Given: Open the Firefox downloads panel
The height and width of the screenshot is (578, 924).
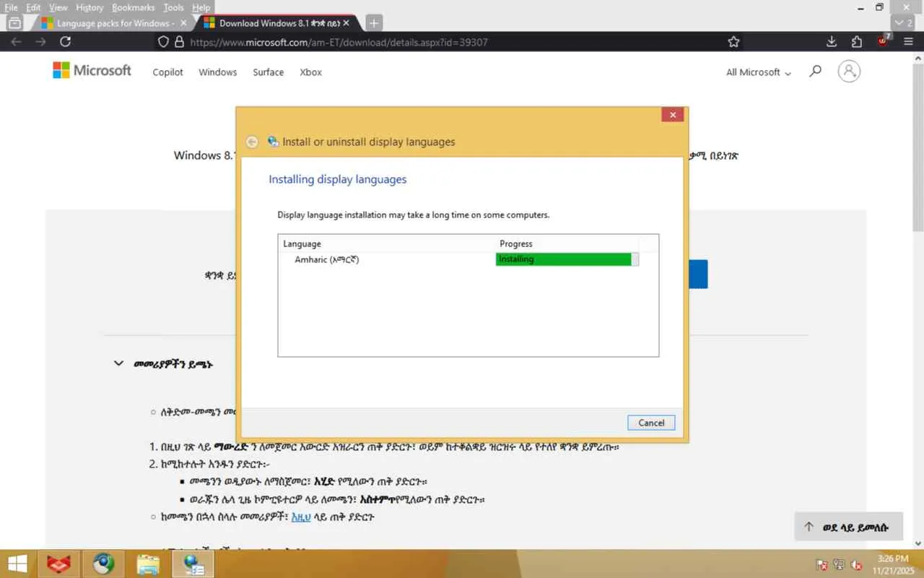Looking at the screenshot, I should coord(832,42).
